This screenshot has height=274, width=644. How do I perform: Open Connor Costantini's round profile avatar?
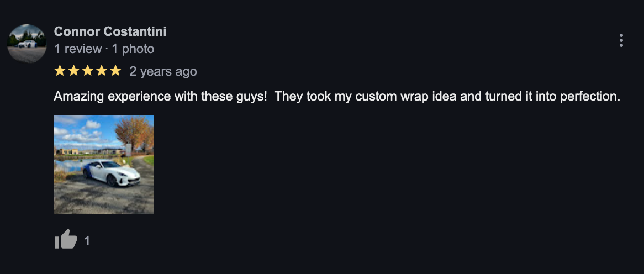(27, 44)
